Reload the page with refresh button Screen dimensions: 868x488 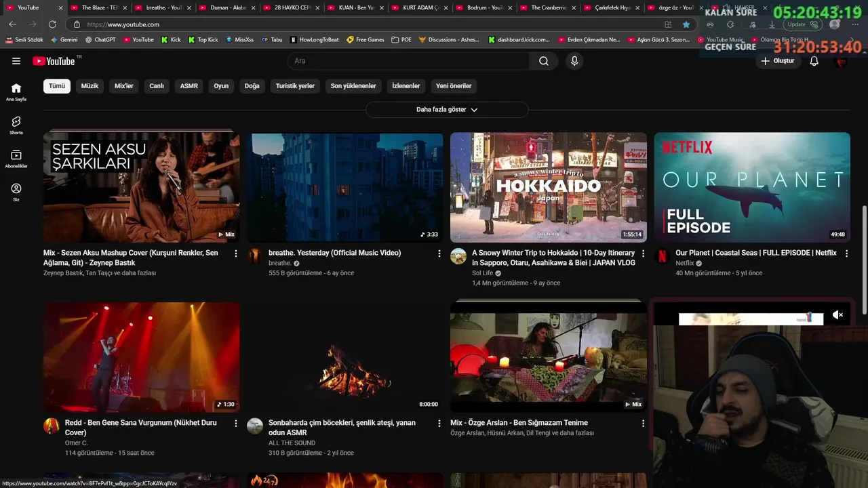pyautogui.click(x=52, y=24)
